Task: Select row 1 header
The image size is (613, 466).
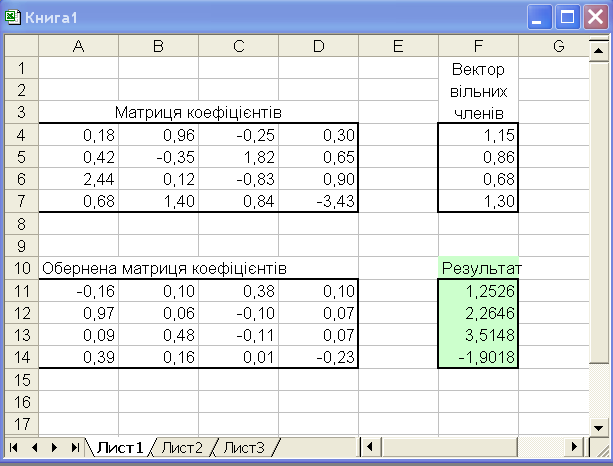Action: click(22, 68)
